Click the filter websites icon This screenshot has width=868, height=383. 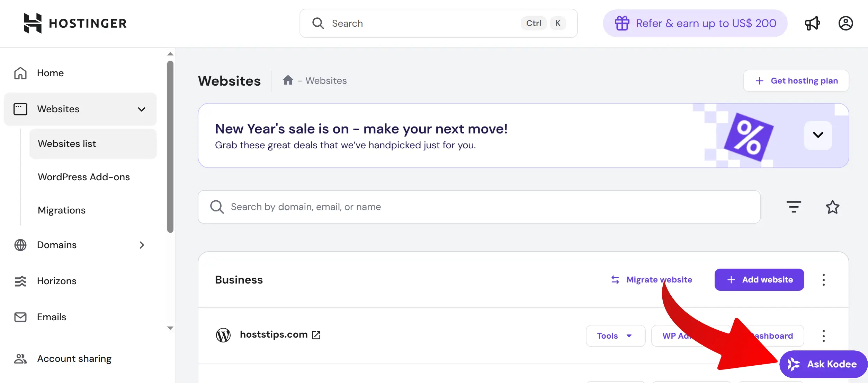click(794, 207)
